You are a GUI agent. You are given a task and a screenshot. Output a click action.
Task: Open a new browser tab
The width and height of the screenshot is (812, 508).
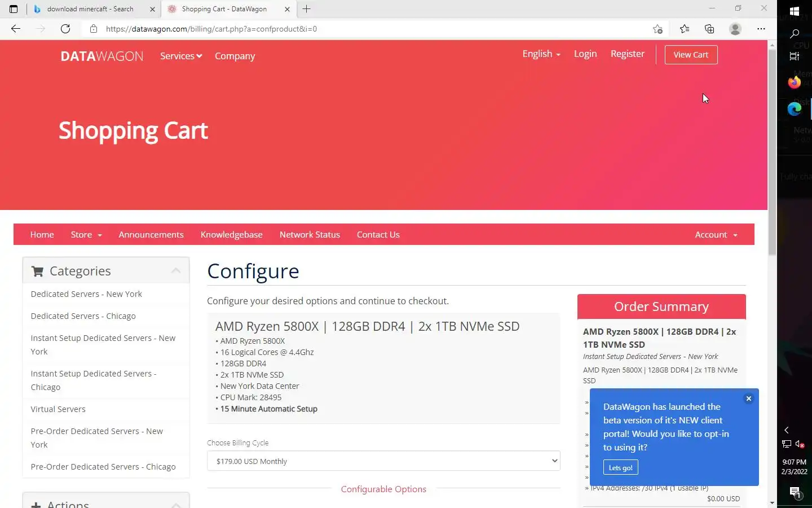click(x=306, y=9)
